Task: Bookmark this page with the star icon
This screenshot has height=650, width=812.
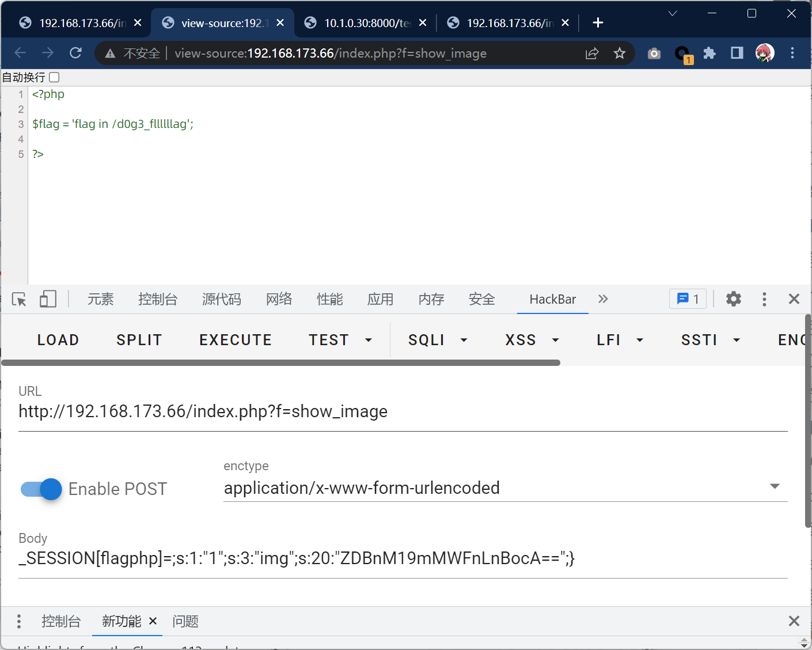Action: (x=619, y=54)
